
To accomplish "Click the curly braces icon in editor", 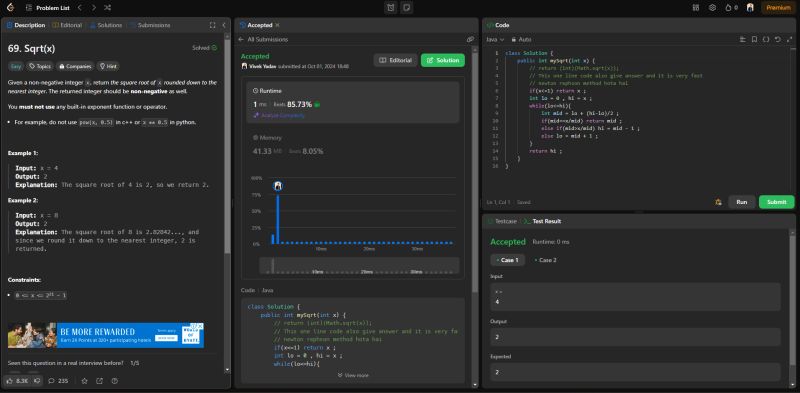I will pos(766,39).
